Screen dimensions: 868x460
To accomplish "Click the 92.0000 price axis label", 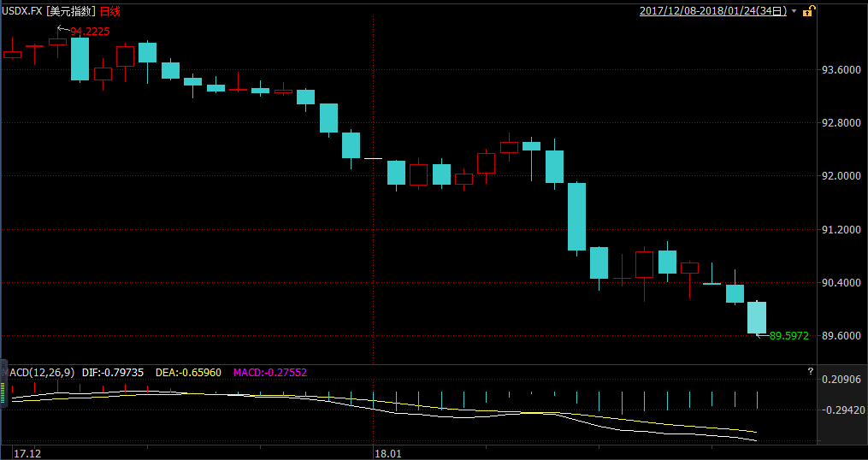I will pyautogui.click(x=841, y=176).
